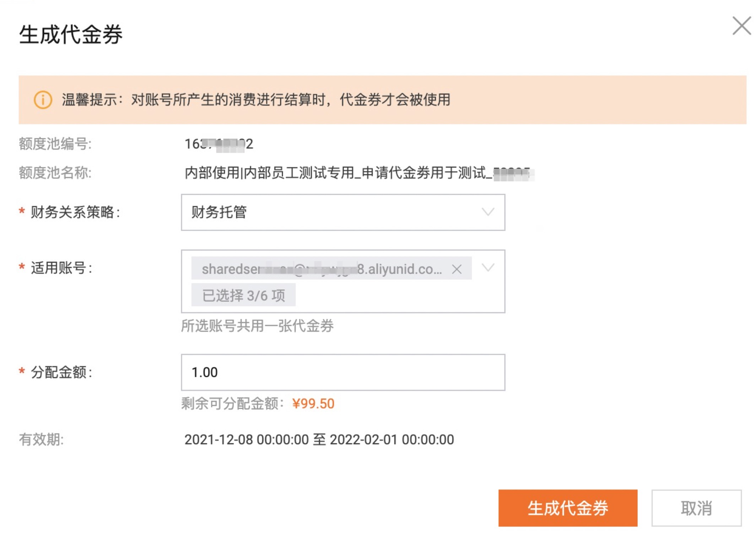Viewport: 756px width, 541px height.
Task: Click the orange info icon in banner
Action: tap(43, 100)
